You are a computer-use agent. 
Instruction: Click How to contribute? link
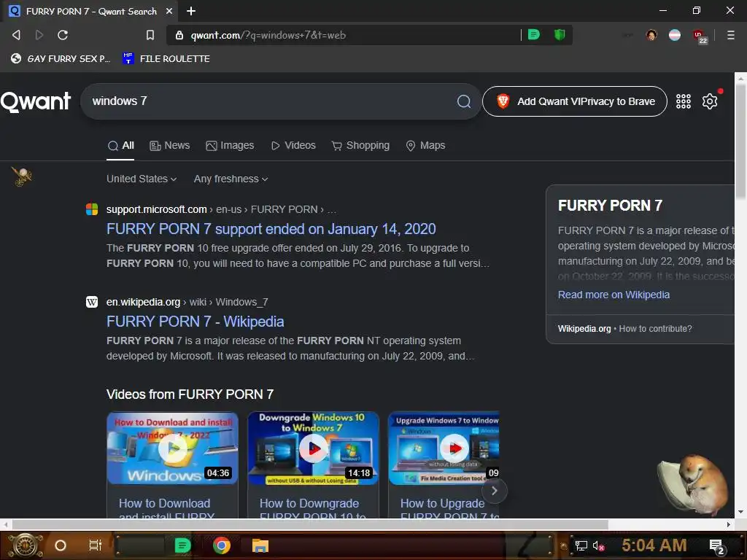tap(656, 329)
